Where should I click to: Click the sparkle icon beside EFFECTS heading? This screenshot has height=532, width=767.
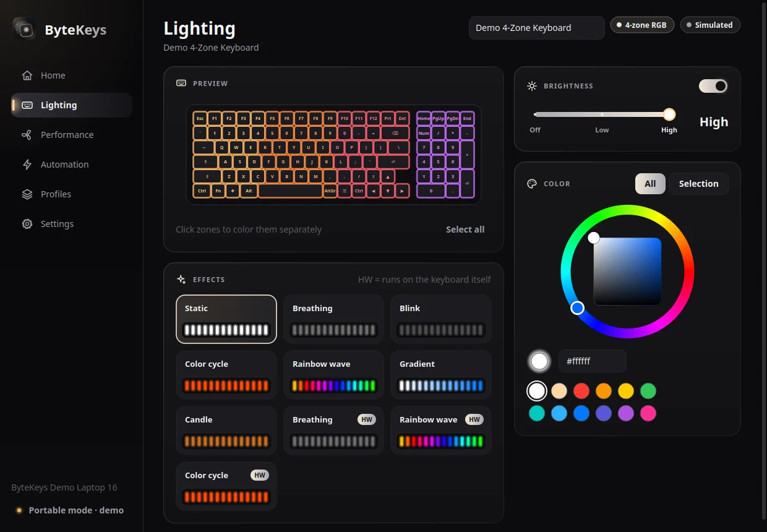tap(181, 280)
